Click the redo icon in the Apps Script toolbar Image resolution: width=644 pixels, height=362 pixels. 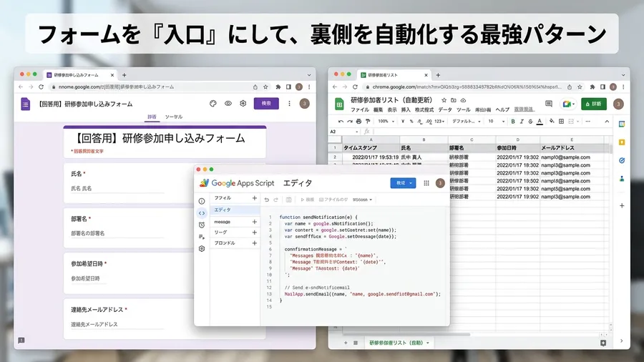276,200
